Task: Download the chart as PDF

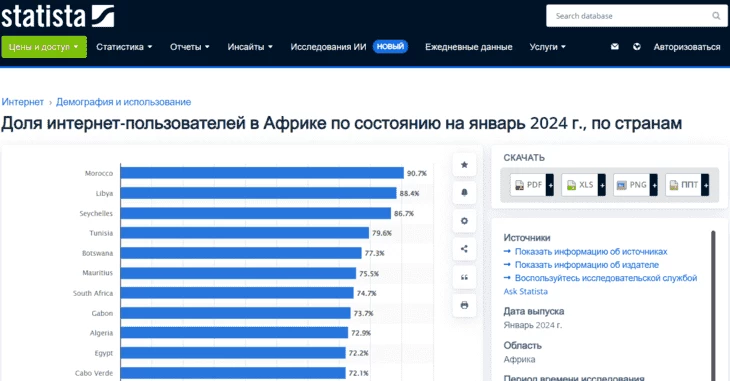Action: coord(532,185)
